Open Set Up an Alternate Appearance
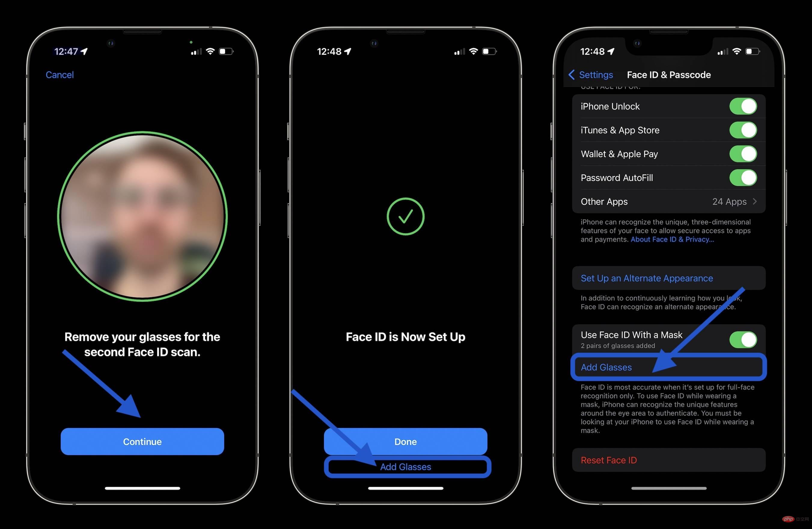The image size is (812, 529). pos(646,278)
